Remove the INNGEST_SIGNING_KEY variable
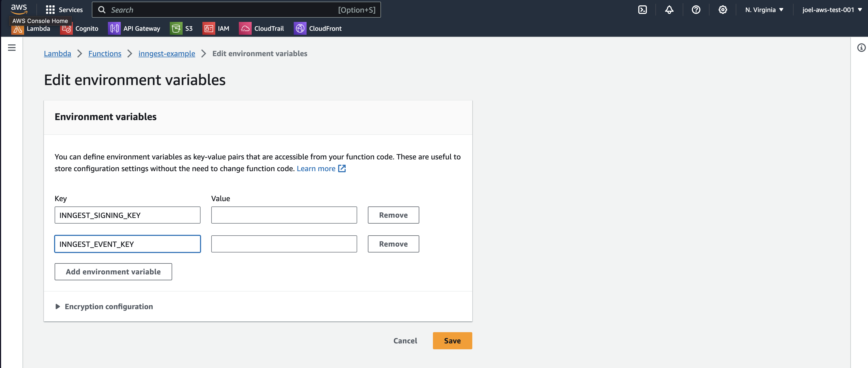This screenshot has width=868, height=368. click(393, 215)
